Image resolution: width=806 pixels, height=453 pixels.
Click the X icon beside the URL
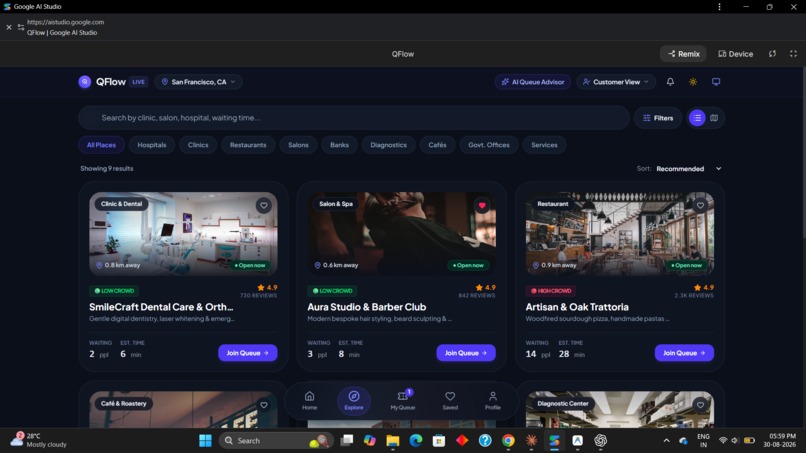click(9, 27)
